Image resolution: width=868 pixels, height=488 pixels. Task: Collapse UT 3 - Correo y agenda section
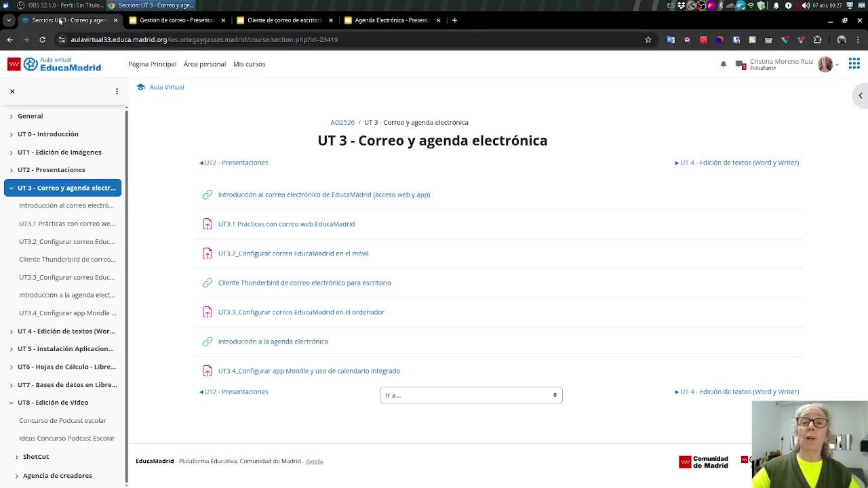(x=11, y=188)
